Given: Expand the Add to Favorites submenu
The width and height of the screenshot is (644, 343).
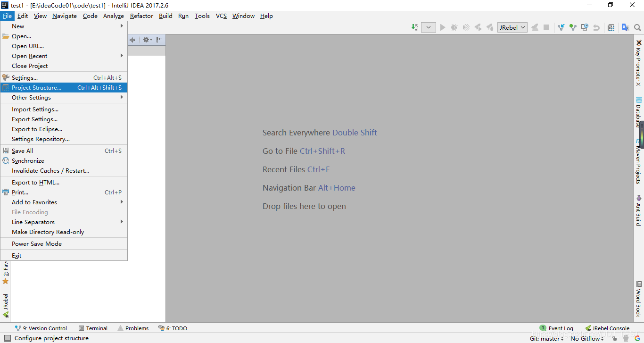Looking at the screenshot, I should coord(64,202).
